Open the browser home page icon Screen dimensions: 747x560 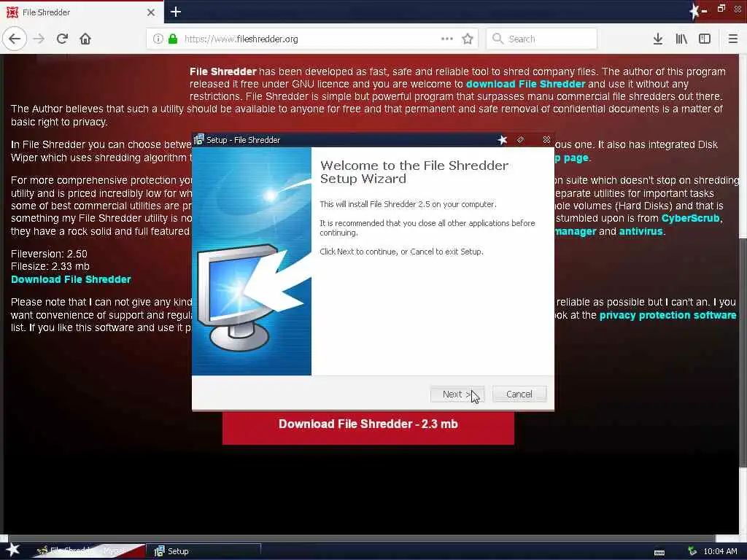[85, 39]
